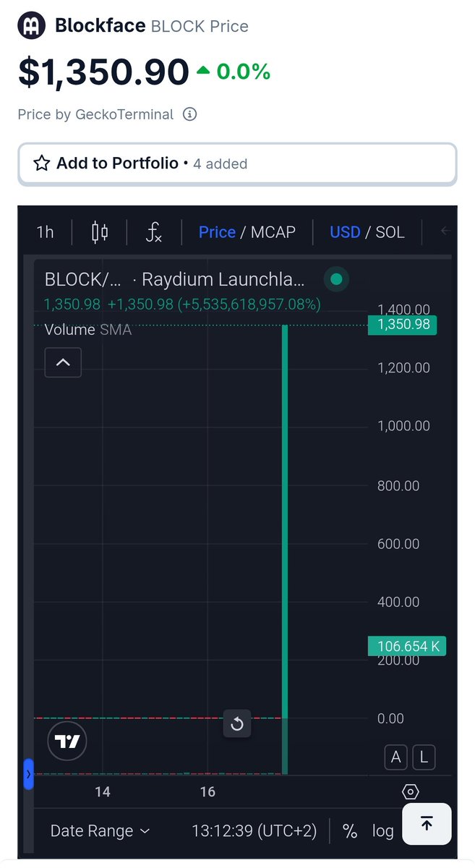Reset chart view with circular arrow

tap(237, 723)
